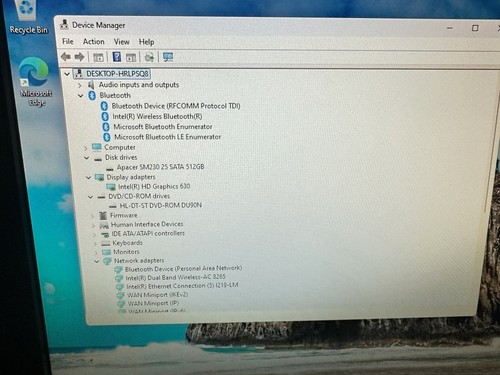
Task: Click the IDE ATA/ATAPI controllers icon
Action: pos(105,234)
